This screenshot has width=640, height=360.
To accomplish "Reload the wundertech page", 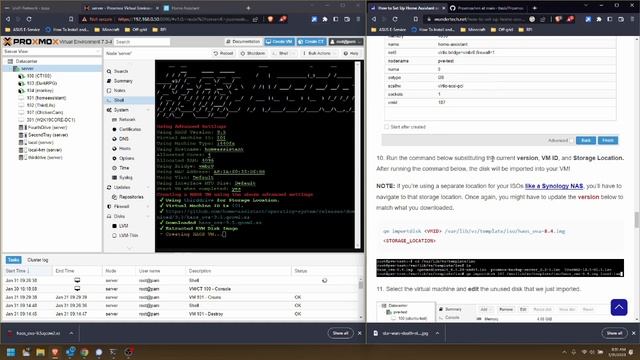I will pos(395,19).
